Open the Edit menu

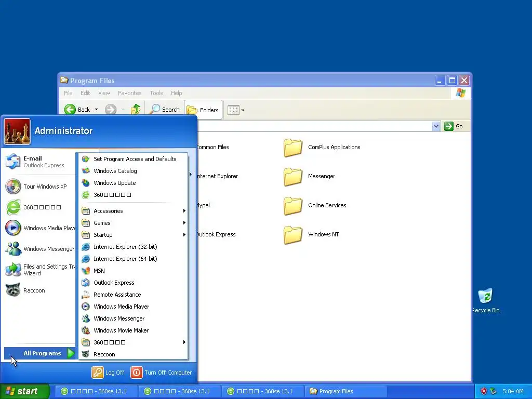(85, 93)
